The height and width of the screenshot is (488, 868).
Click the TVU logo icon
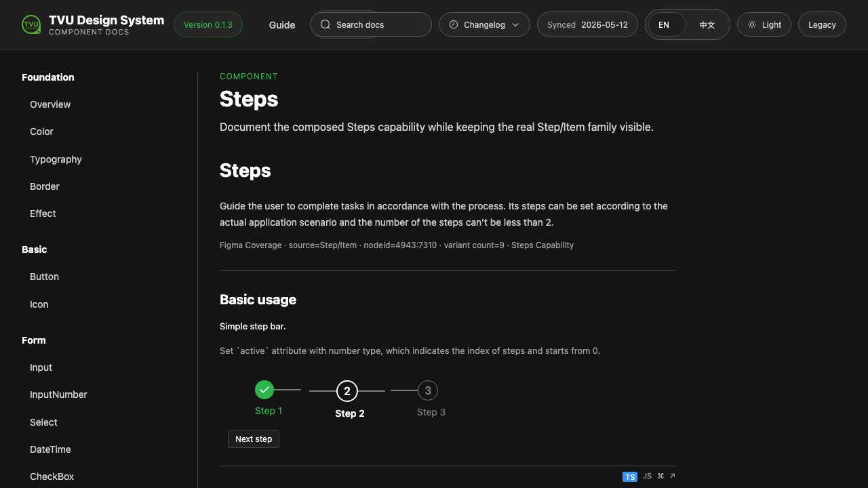pos(31,25)
